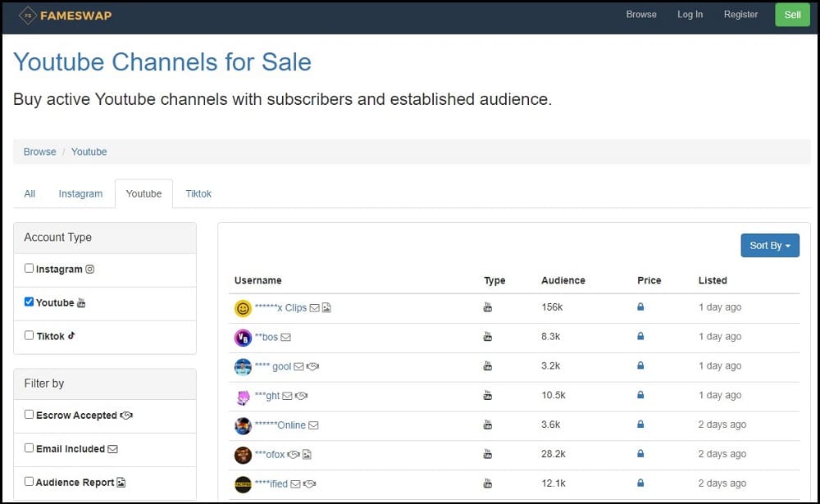
Task: Switch to the Instagram tab
Action: pyautogui.click(x=80, y=193)
